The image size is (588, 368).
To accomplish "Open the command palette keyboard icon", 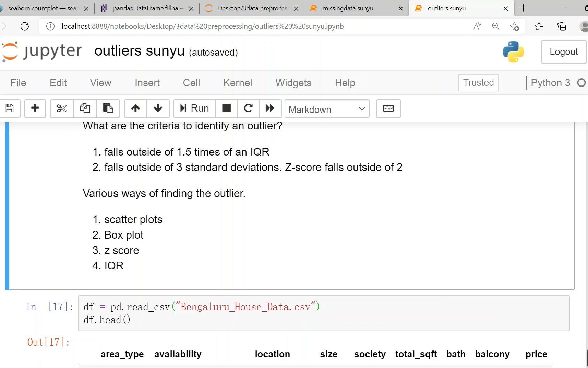I will pos(388,108).
